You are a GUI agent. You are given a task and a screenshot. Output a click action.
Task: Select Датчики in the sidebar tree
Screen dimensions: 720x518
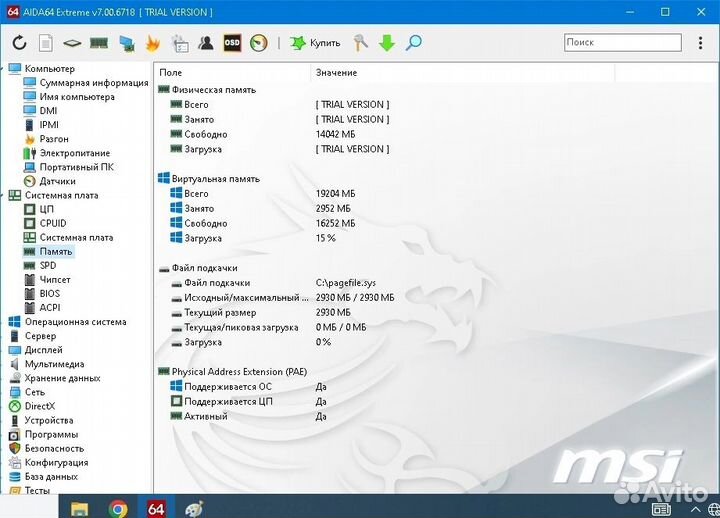pos(57,182)
